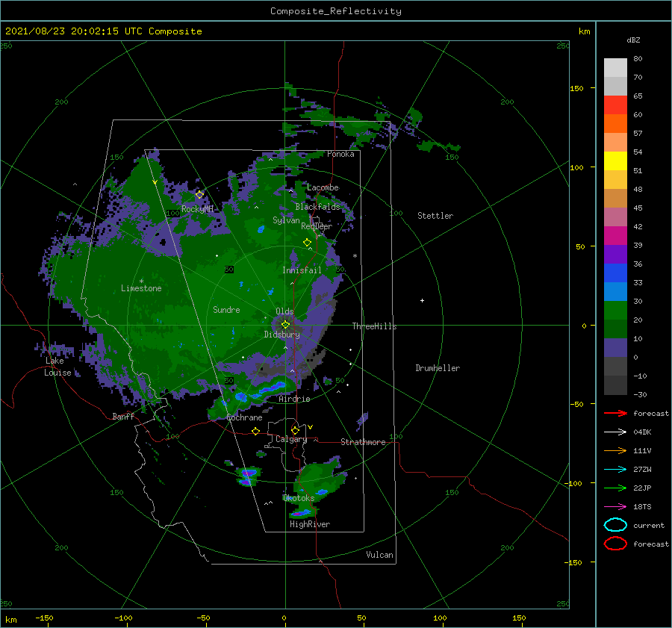The height and width of the screenshot is (628, 672).
Task: Click the magenta 18TS arrow symbol
Action: pos(615,507)
